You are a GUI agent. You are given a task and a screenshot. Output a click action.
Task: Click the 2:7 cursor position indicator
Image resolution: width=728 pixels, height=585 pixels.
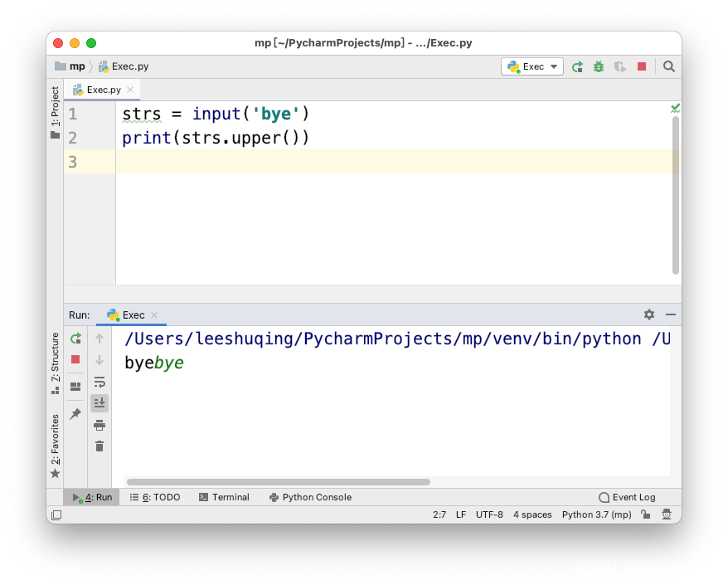coord(439,514)
